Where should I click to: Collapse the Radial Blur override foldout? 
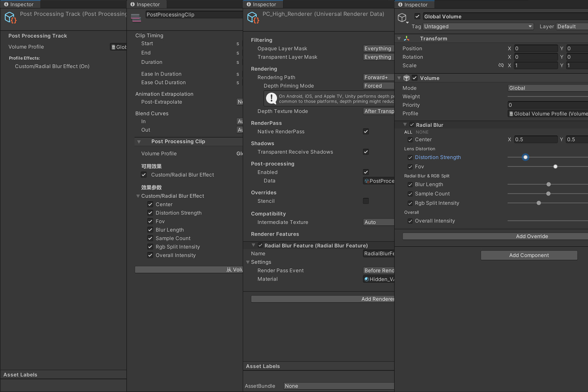point(405,125)
